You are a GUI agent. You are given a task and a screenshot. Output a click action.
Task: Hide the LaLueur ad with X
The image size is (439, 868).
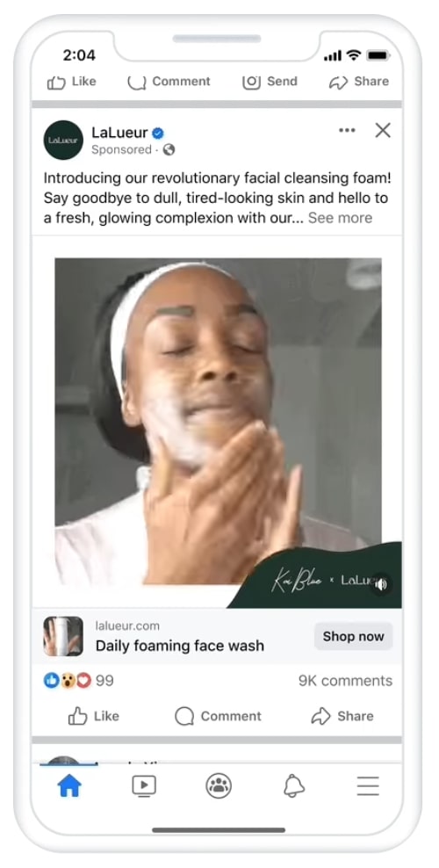point(383,131)
